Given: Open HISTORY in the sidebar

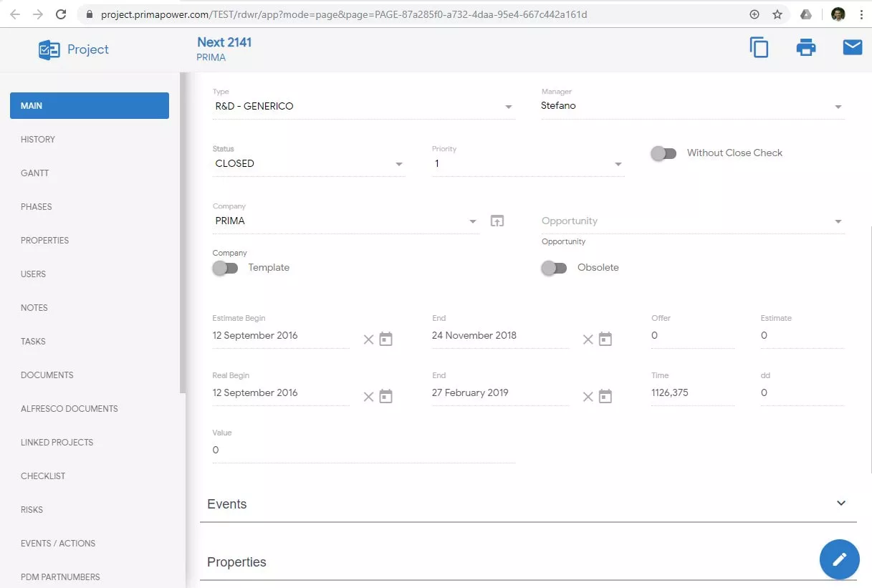Looking at the screenshot, I should [38, 140].
